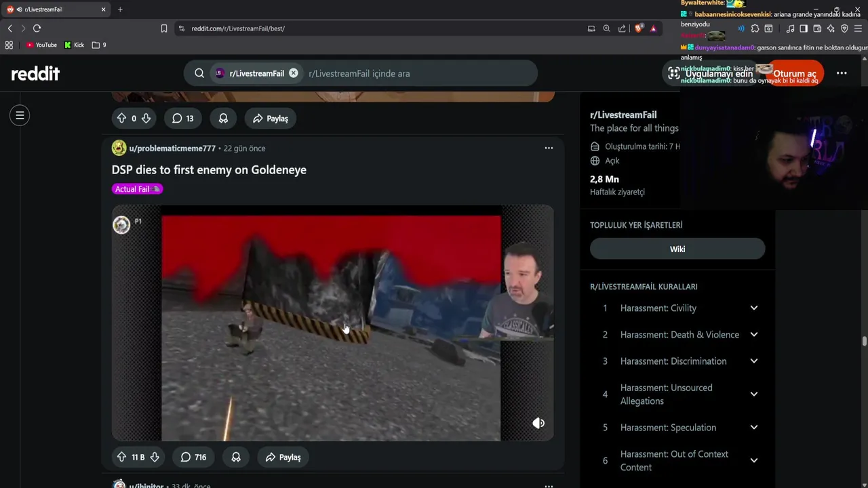Click the Brave Rewards triangle icon
This screenshot has height=488, width=868.
[653, 28]
